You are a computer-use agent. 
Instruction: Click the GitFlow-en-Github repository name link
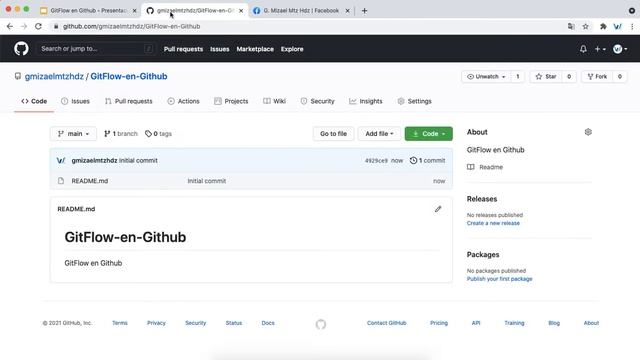click(129, 76)
